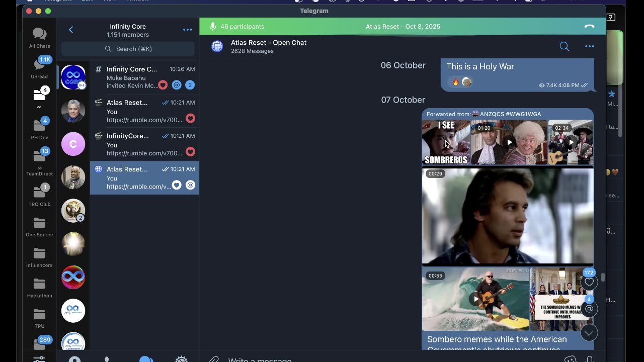The image size is (644, 362).
Task: Open chat with glowing light avatar
Action: click(73, 244)
